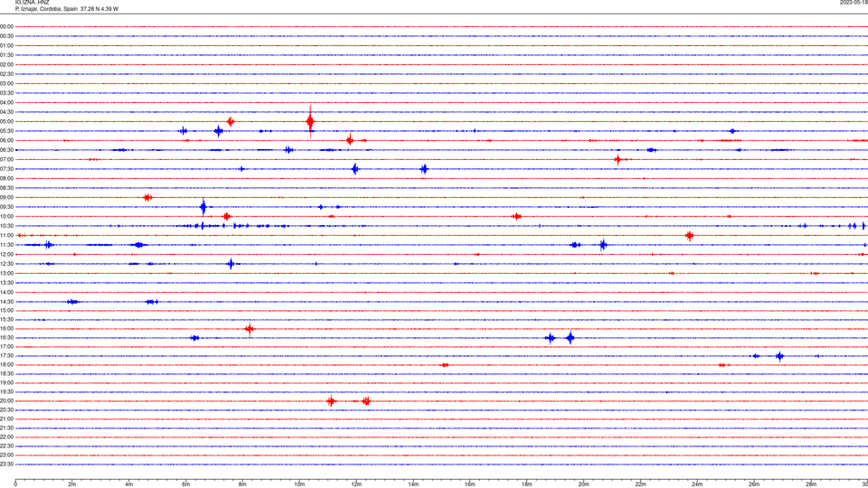Click the blue burst on 17:30 trace near 27m
868x488 pixels.
(x=780, y=356)
